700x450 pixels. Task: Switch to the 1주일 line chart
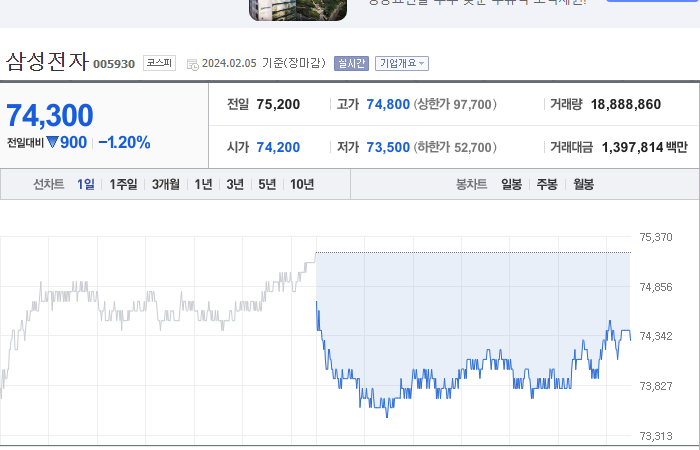123,184
